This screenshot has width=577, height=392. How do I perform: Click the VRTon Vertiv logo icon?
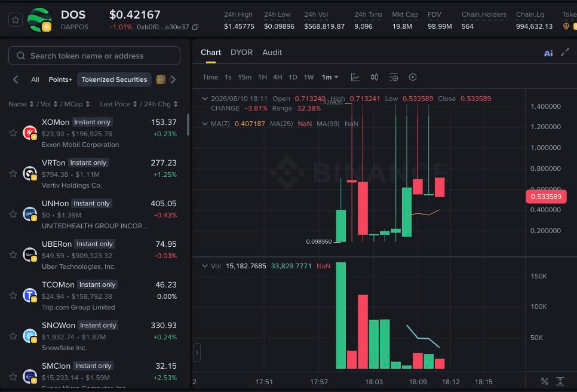[30, 173]
